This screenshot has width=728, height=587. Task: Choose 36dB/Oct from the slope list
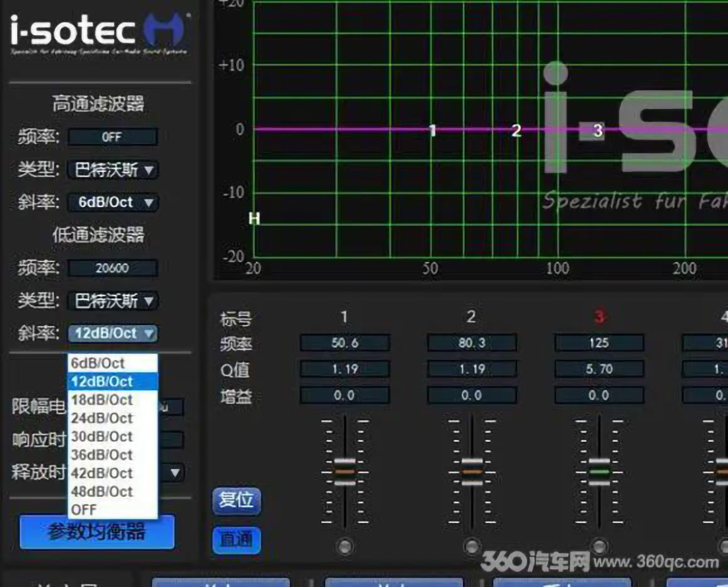(113, 455)
